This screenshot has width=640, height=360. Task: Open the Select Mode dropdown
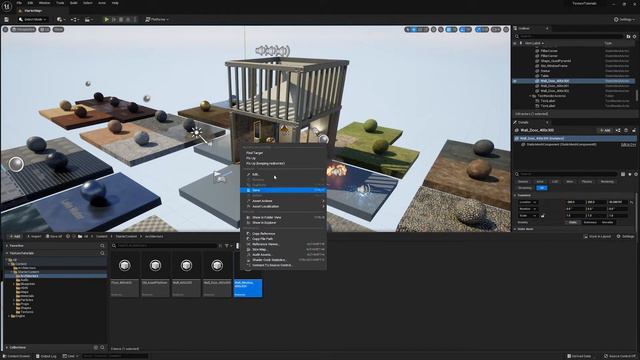tap(33, 20)
